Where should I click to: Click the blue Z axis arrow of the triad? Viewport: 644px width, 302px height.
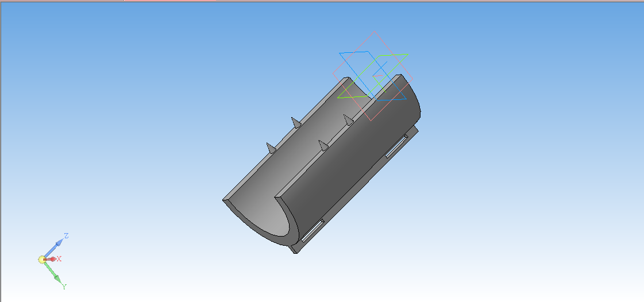click(x=54, y=248)
